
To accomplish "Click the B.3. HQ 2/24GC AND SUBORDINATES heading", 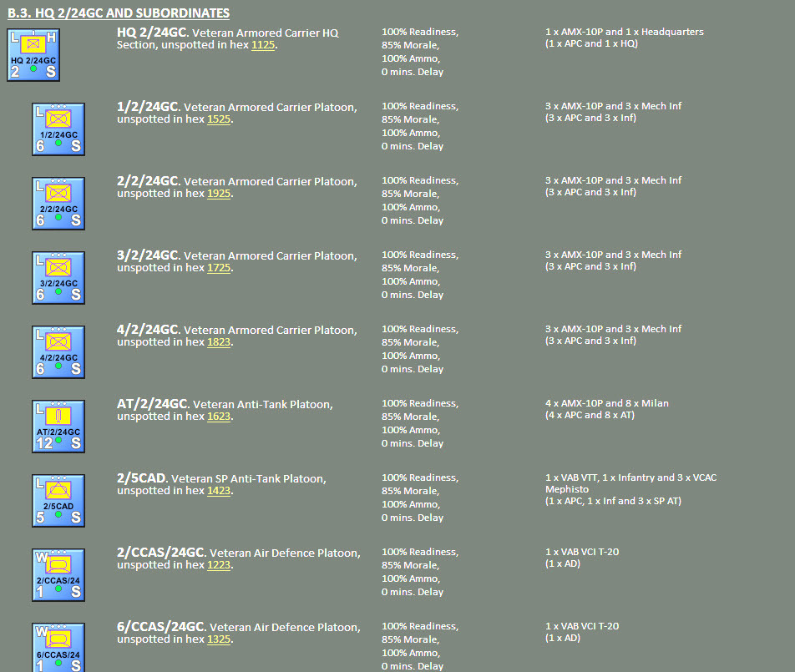I will 119,13.
